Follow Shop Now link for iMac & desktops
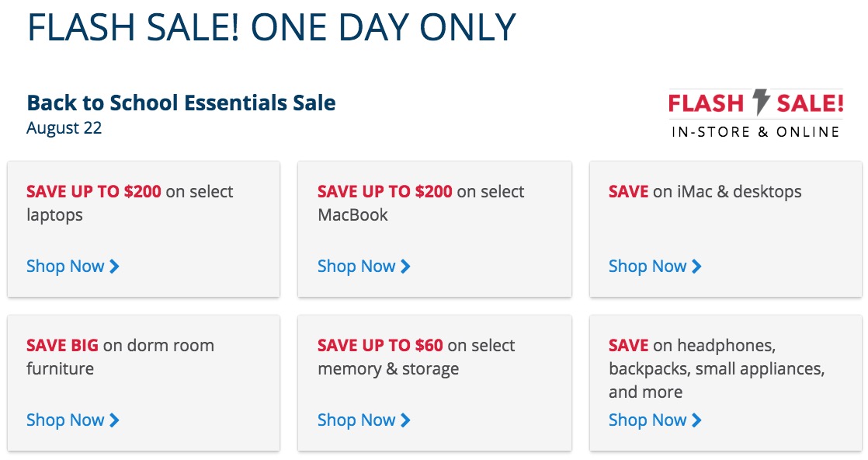 (x=654, y=267)
